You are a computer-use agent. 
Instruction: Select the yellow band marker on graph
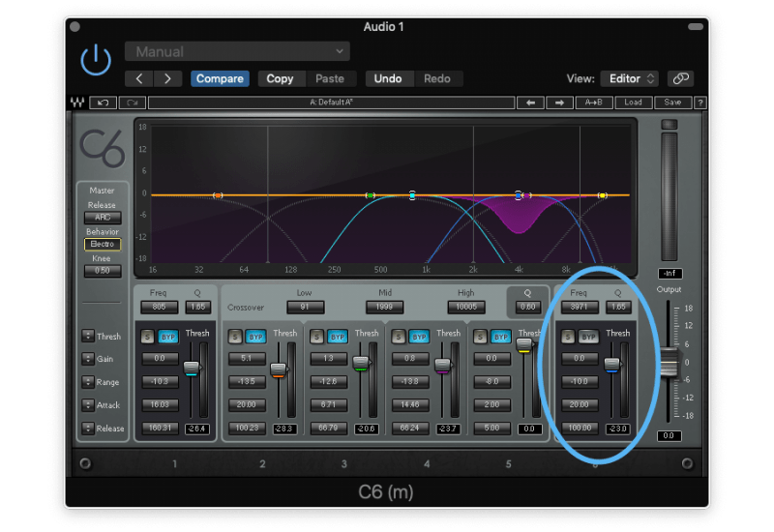tap(602, 195)
